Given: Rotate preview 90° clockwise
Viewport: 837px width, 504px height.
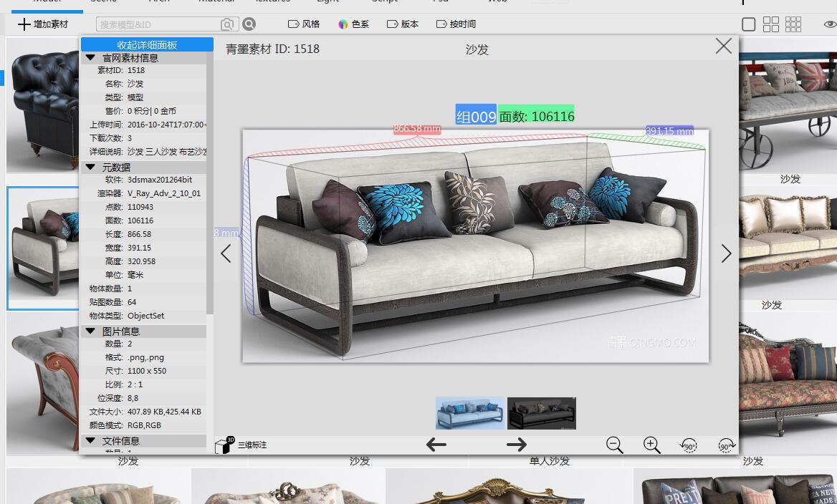Looking at the screenshot, I should (x=726, y=445).
